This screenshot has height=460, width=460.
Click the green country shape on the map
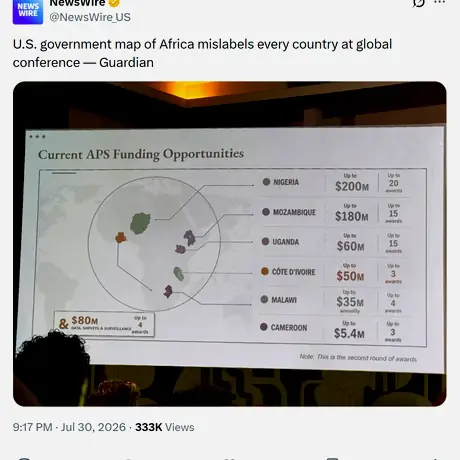pyautogui.click(x=140, y=223)
